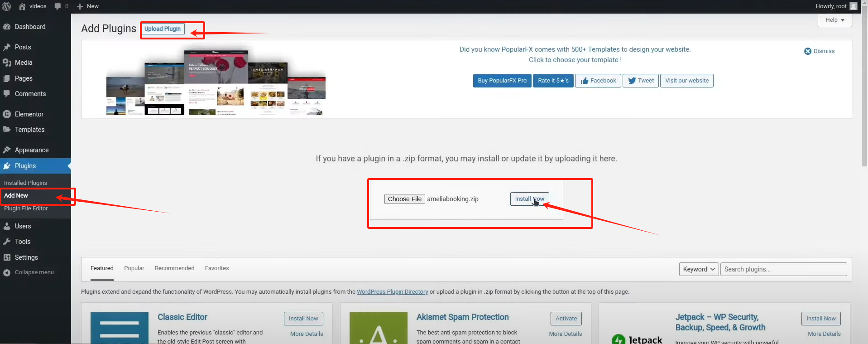Click the Plugins plug icon

pos(7,166)
